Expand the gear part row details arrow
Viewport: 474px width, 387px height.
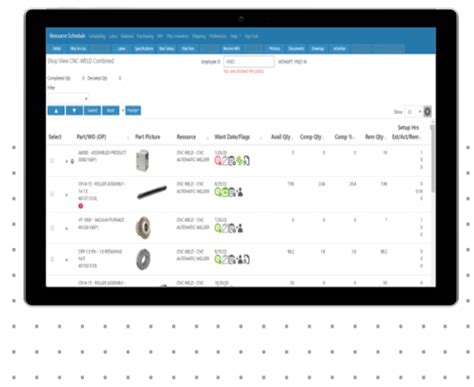(66, 229)
